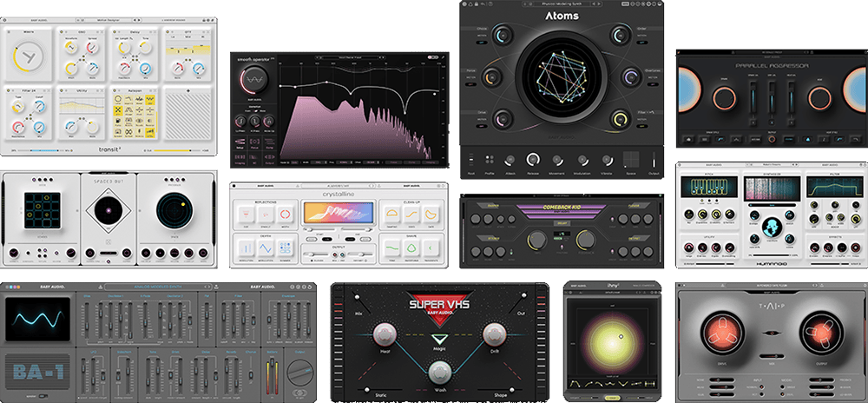Click the BA-1 Output knob

click(x=300, y=373)
